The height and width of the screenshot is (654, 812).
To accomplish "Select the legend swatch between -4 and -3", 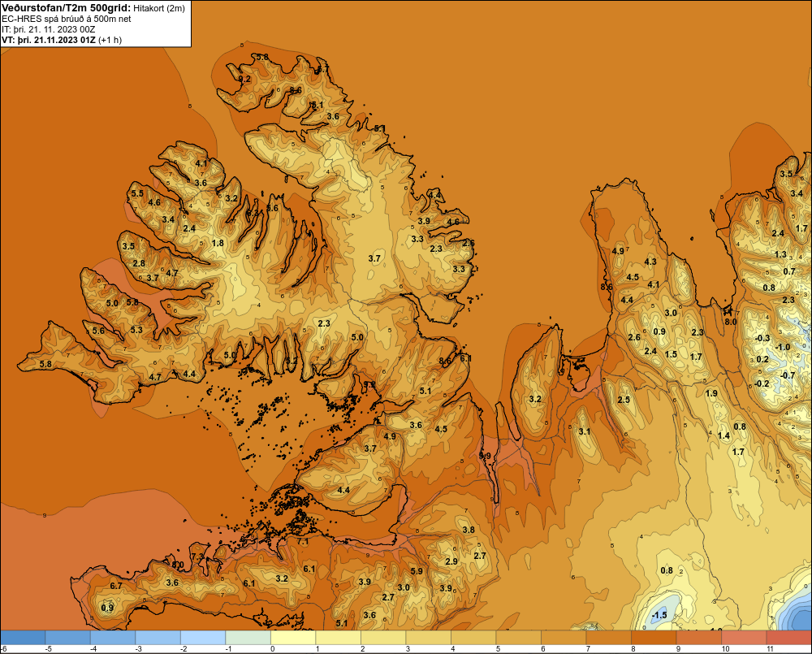I will click(113, 637).
